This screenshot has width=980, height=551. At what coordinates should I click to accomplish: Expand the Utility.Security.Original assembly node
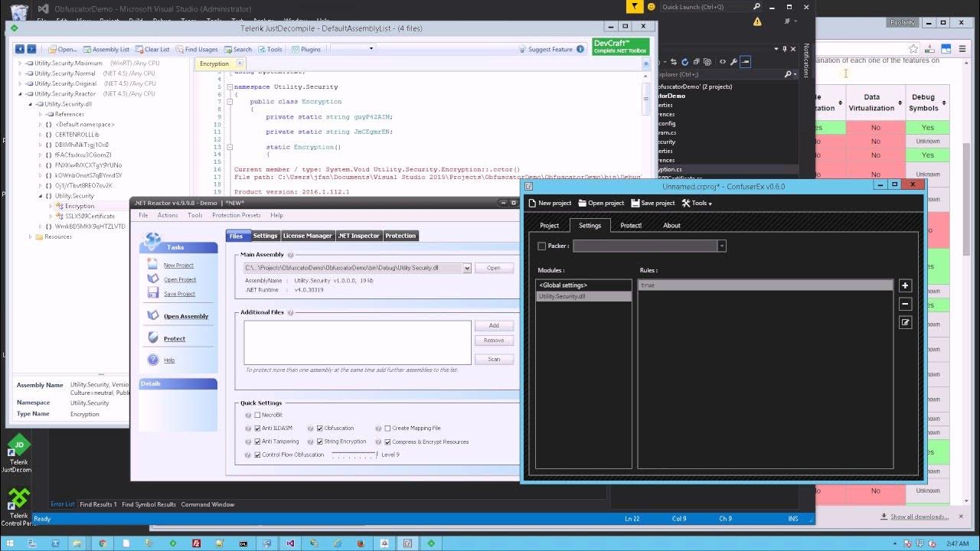[21, 83]
